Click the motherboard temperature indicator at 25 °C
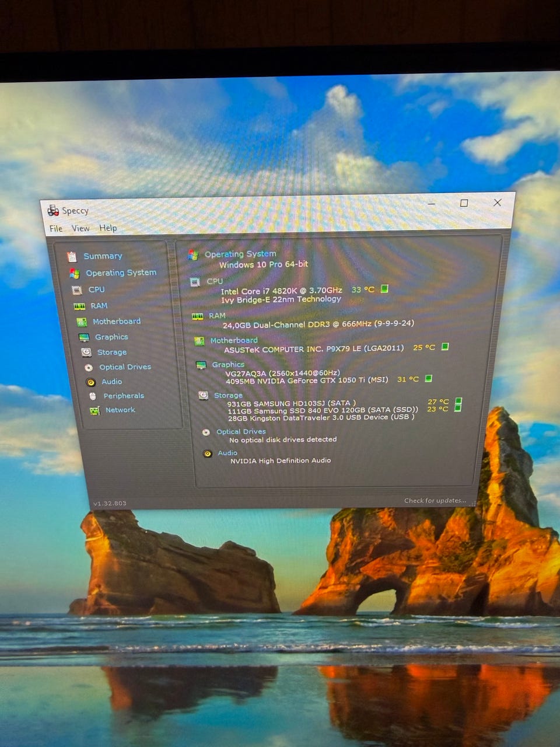 [x=445, y=347]
